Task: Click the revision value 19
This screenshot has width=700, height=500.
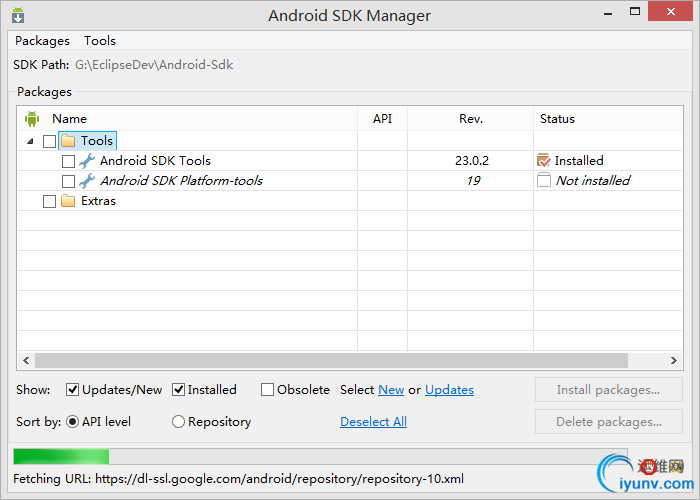Action: pyautogui.click(x=473, y=181)
